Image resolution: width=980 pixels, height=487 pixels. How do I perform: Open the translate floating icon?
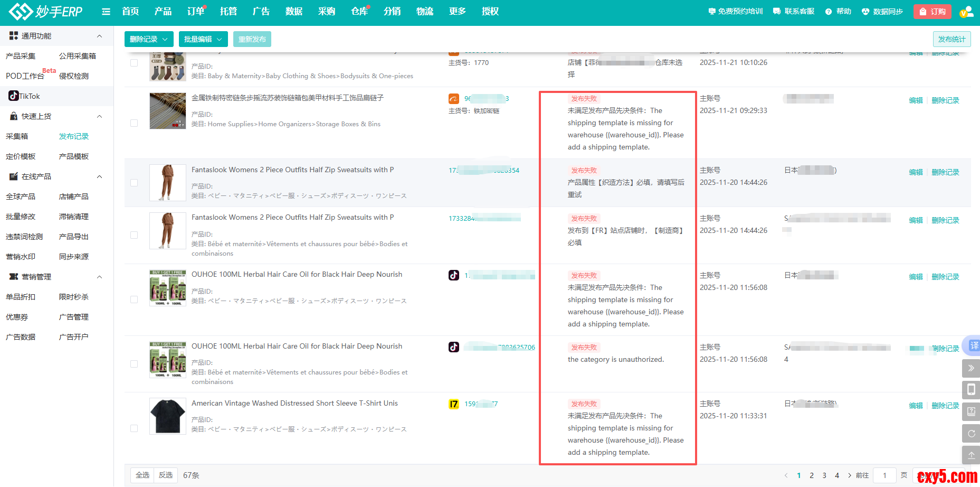(x=973, y=345)
